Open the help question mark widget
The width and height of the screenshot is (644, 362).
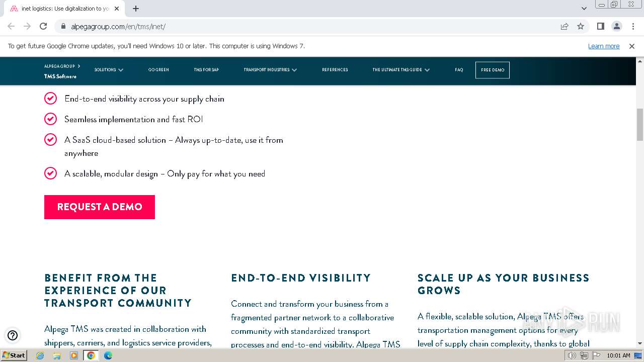pos(13,335)
